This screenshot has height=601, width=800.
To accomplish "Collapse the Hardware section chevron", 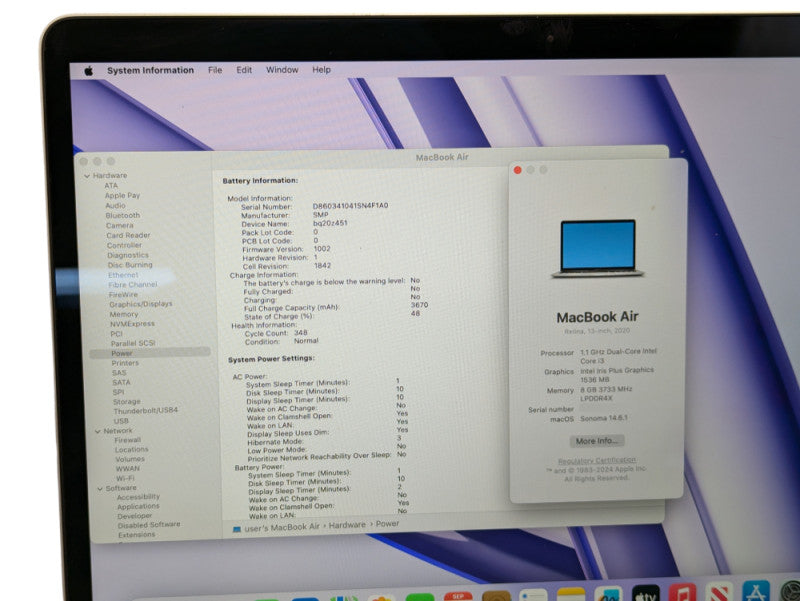I will point(87,176).
